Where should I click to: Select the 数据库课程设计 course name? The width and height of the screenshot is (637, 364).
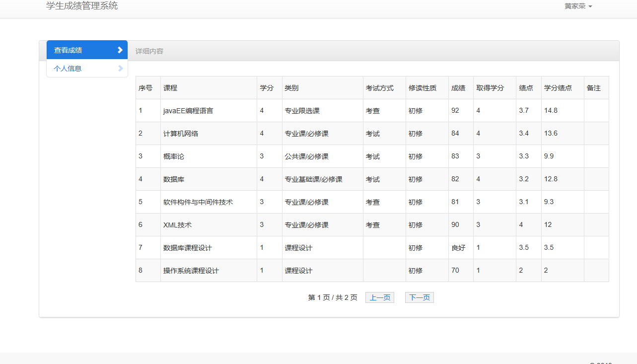click(188, 247)
